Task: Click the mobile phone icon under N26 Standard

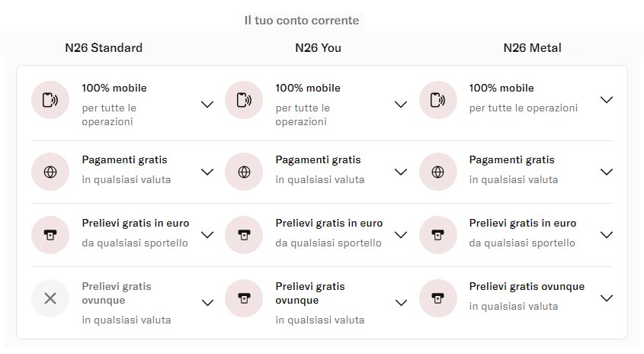Action: [x=50, y=100]
